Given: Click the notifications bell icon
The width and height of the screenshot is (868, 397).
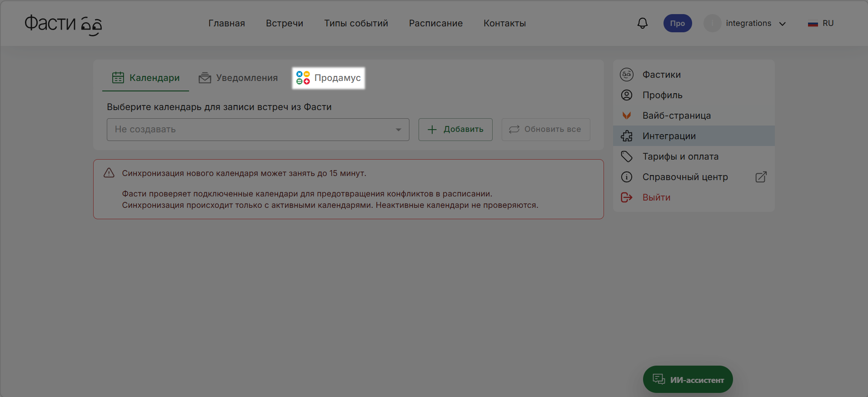Looking at the screenshot, I should [x=642, y=23].
